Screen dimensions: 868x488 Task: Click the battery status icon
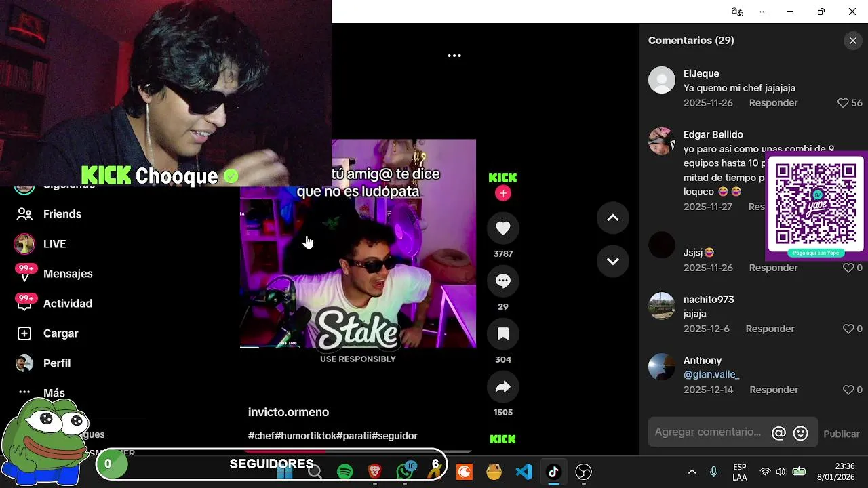click(800, 472)
